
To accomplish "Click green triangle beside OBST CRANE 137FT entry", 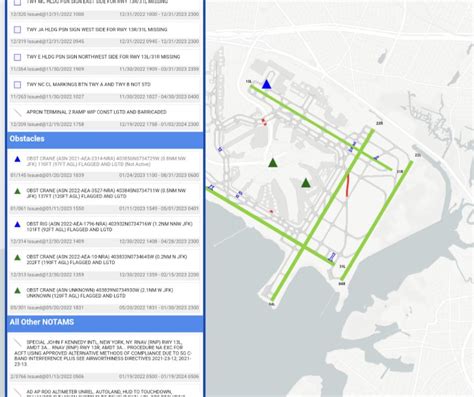I will 18,191.
